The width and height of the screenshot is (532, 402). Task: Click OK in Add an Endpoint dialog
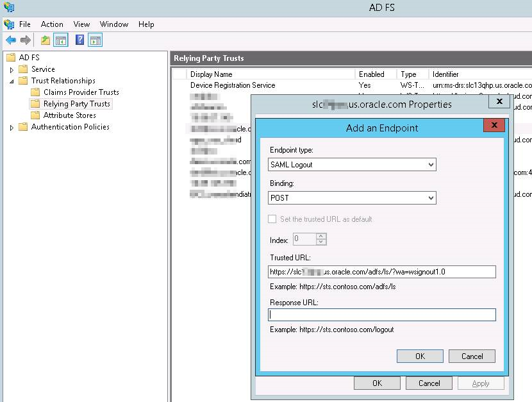[x=420, y=356]
